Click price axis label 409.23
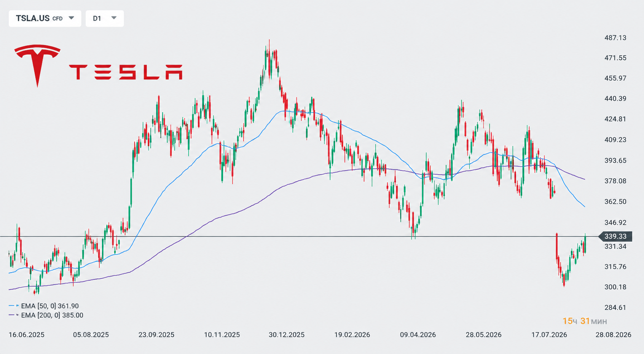The height and width of the screenshot is (354, 644). pyautogui.click(x=615, y=140)
